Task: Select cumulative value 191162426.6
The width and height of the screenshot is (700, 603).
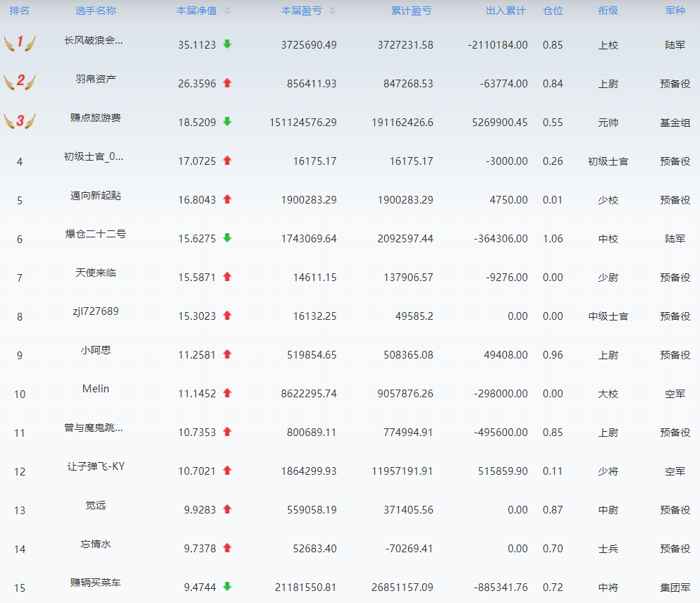Action: coord(403,123)
